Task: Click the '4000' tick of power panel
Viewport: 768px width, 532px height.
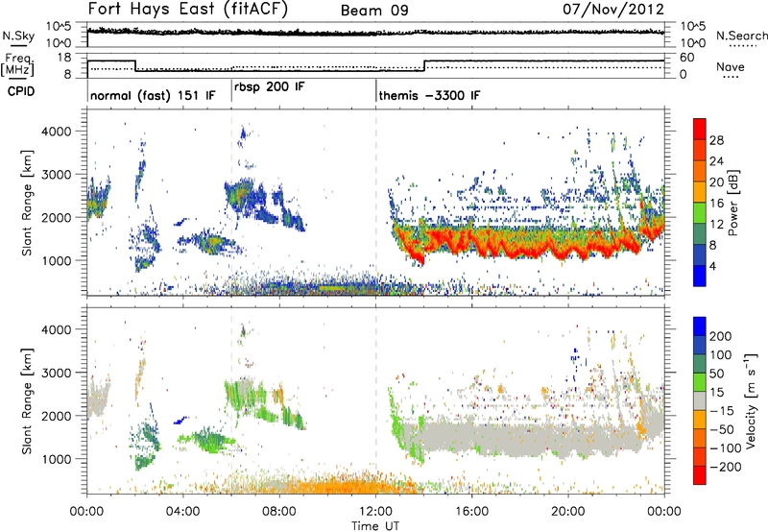Action: [56, 132]
